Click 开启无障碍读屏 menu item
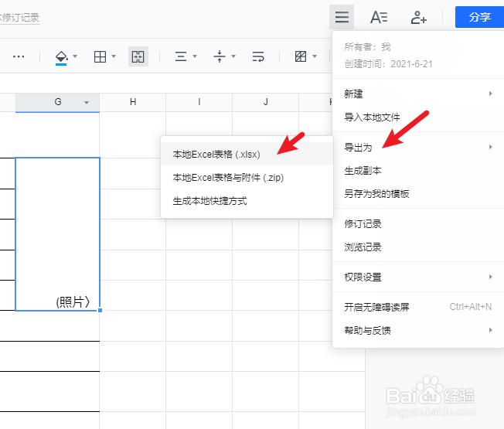This screenshot has width=504, height=429. click(418, 307)
